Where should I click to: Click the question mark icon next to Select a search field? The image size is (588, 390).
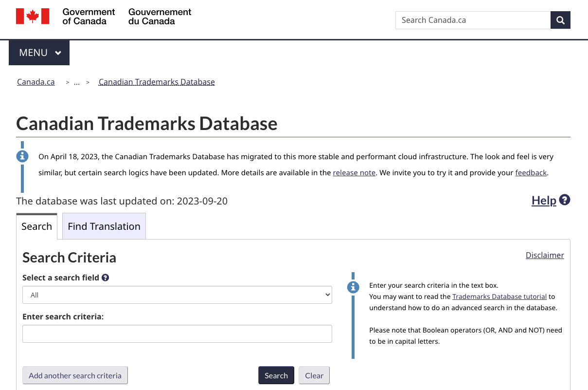[x=105, y=278]
